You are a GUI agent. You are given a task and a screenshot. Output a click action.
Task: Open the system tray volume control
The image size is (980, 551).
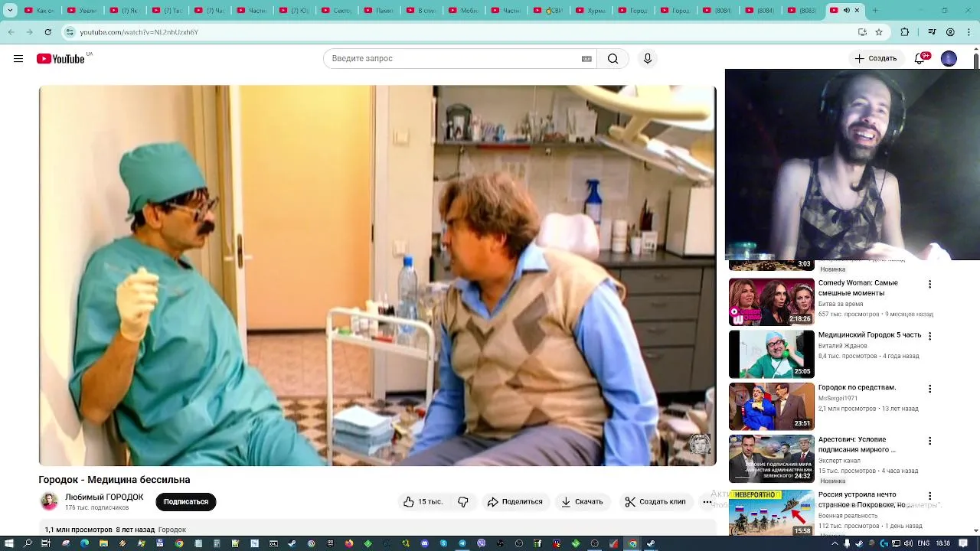click(907, 543)
